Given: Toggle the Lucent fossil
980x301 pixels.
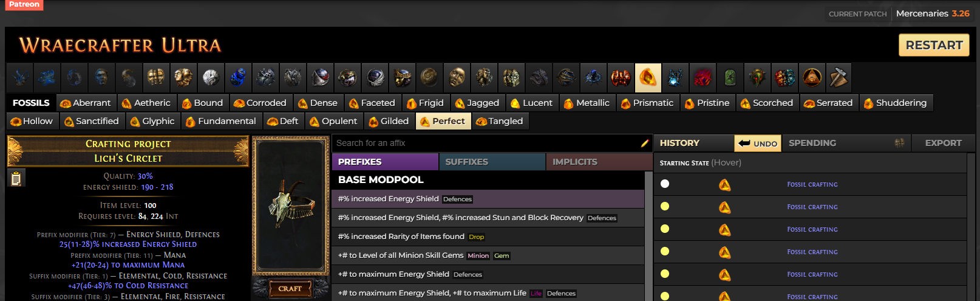Looking at the screenshot, I should click(x=532, y=103).
